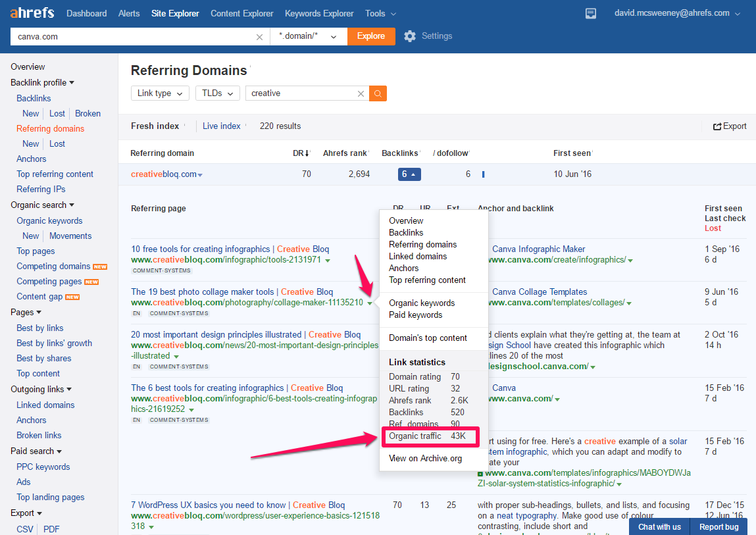
Task: Open Broken links in sidebar
Action: point(39,435)
